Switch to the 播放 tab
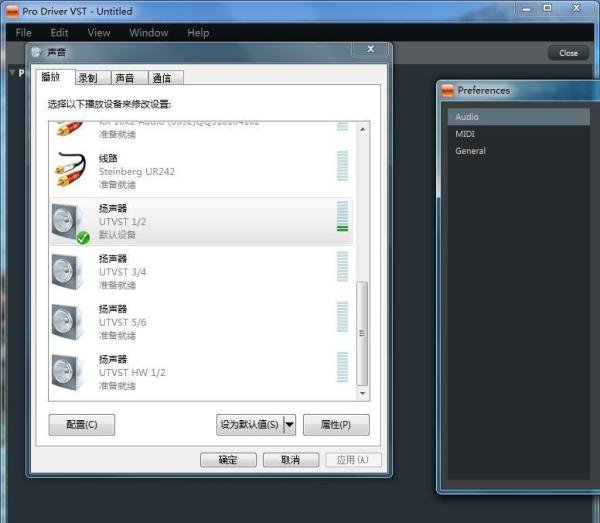The image size is (600, 523). tap(55, 77)
